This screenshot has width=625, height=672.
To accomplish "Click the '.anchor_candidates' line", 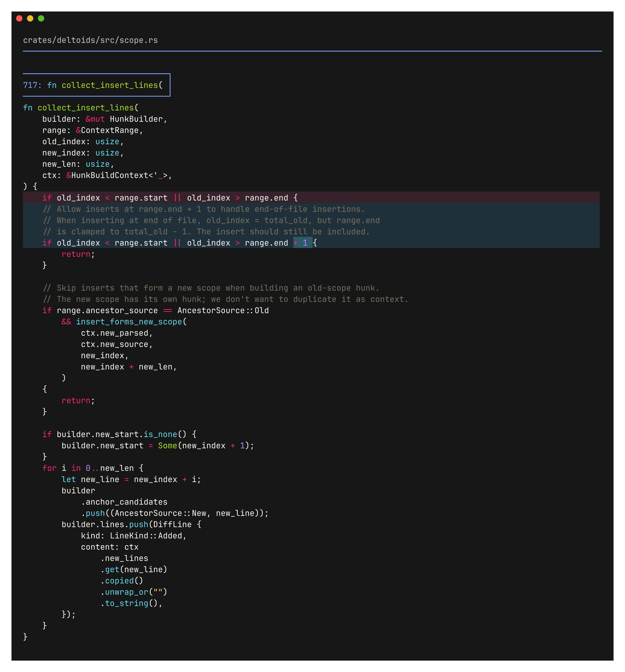I will 124,502.
